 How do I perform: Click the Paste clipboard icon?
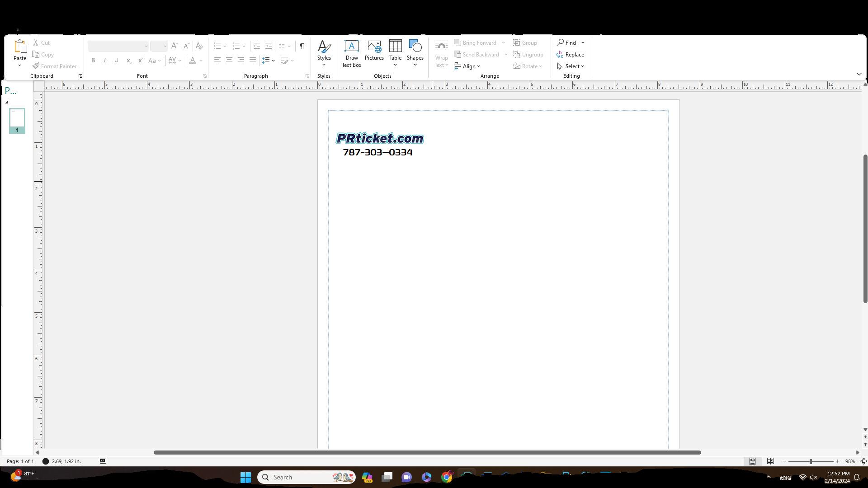tap(20, 47)
